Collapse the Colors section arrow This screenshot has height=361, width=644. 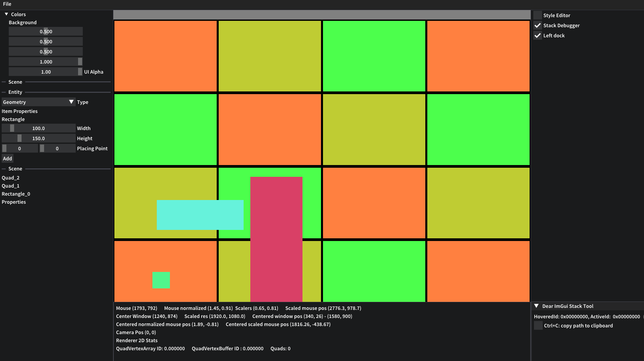pos(6,14)
